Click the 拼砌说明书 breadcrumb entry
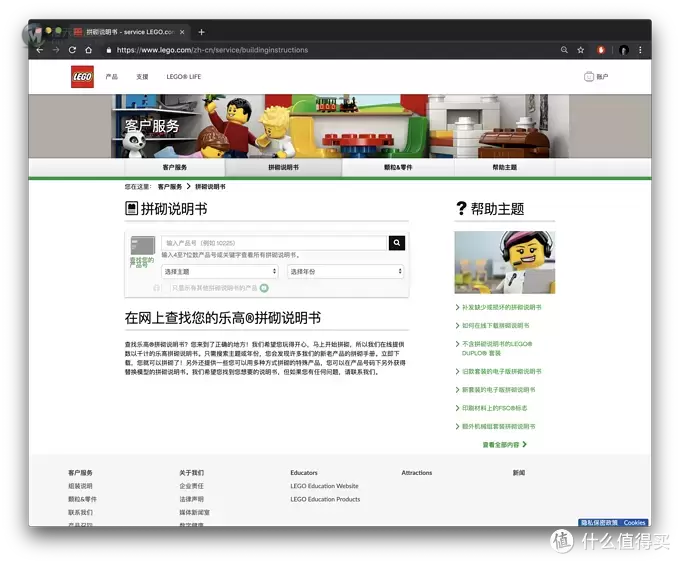The image size is (680, 564). pos(210,187)
